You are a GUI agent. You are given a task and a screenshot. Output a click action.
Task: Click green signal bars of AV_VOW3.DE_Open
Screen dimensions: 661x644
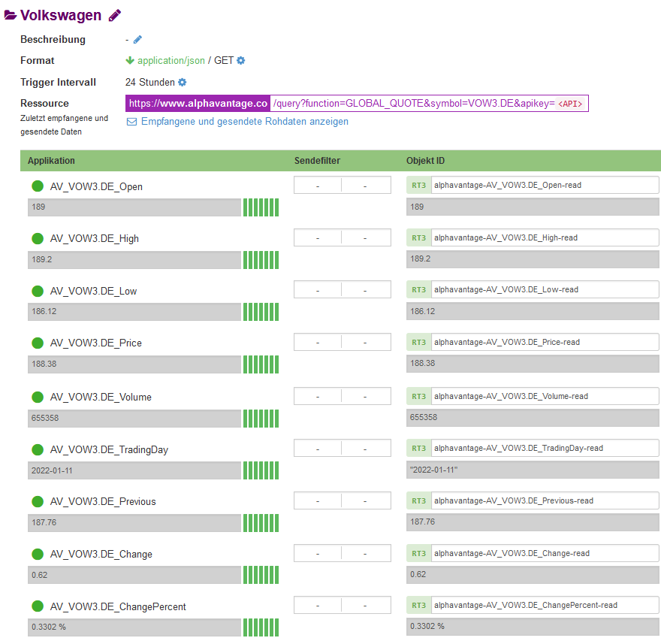pyautogui.click(x=261, y=207)
